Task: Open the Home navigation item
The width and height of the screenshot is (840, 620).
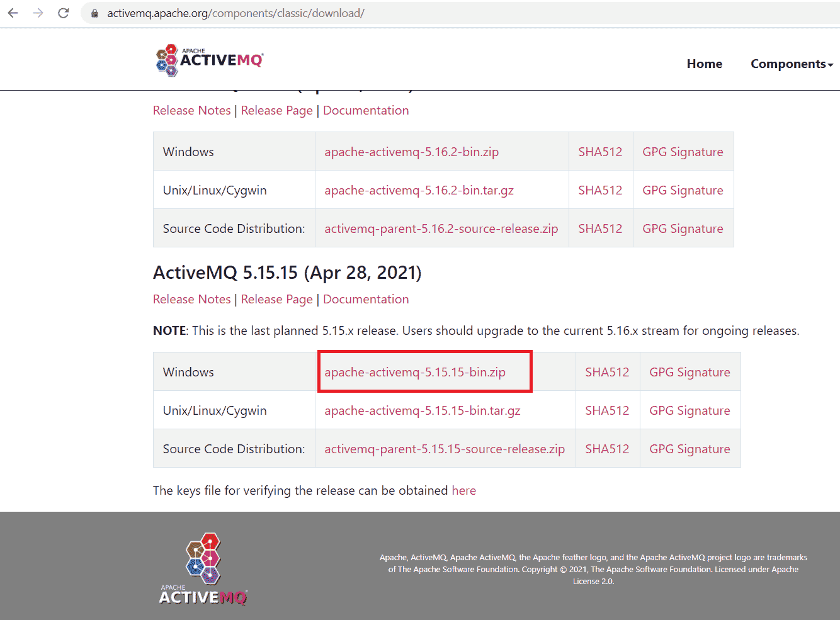Action: 705,64
